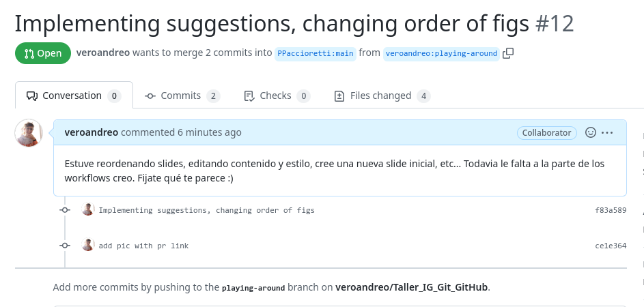This screenshot has height=307, width=644.
Task: Switch to the Conversation tab
Action: pyautogui.click(x=73, y=96)
